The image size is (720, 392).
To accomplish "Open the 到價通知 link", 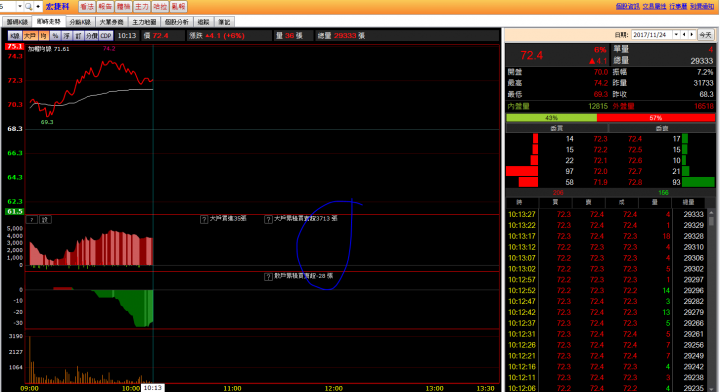I will [x=702, y=6].
